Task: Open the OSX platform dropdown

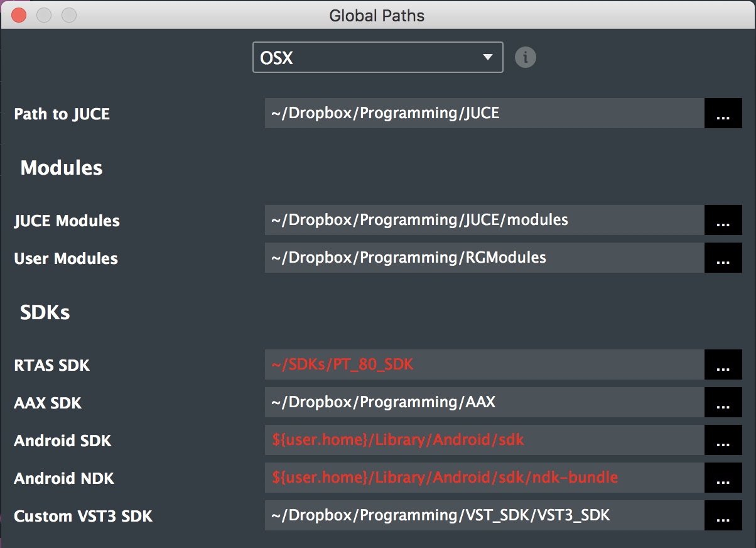Action: 377,57
